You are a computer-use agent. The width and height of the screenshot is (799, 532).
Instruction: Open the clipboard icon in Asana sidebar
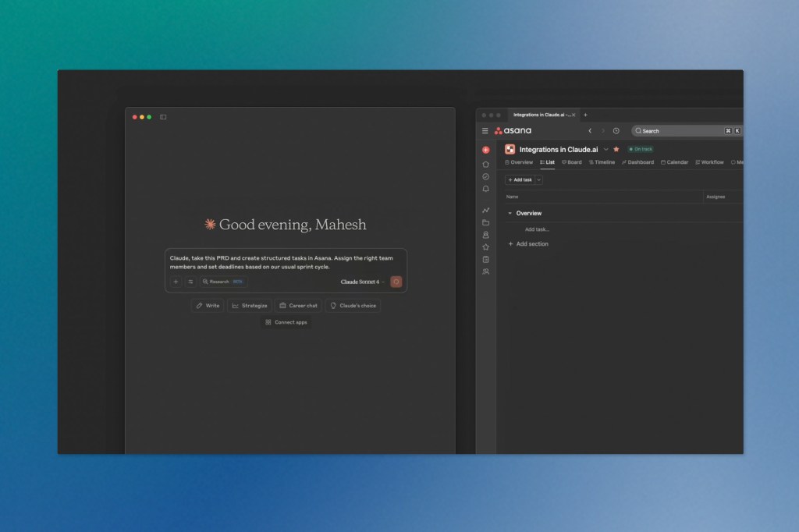coord(485,260)
